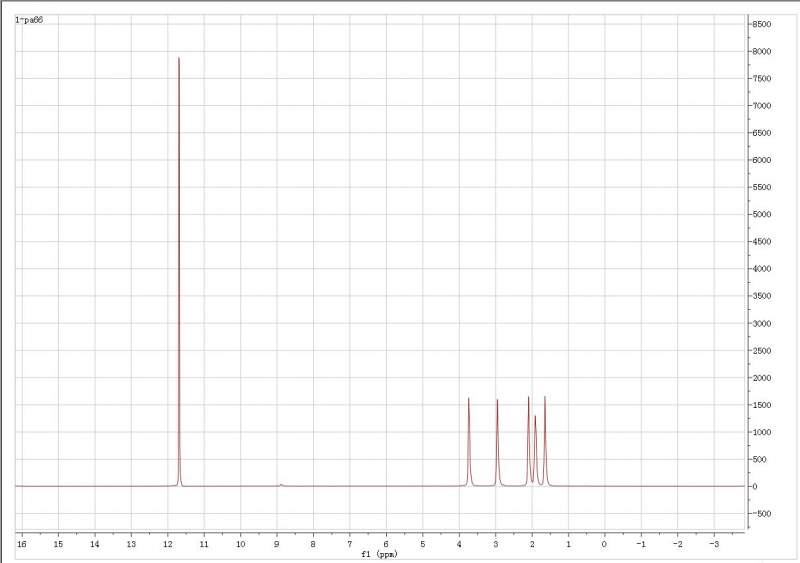
Task: Click the spectrum title '1-pa66'
Action: point(29,20)
